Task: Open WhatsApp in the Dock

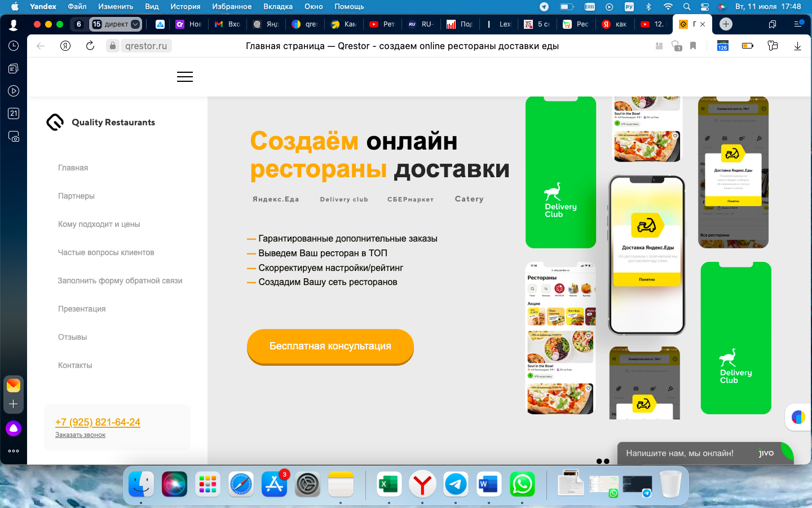Action: (522, 484)
